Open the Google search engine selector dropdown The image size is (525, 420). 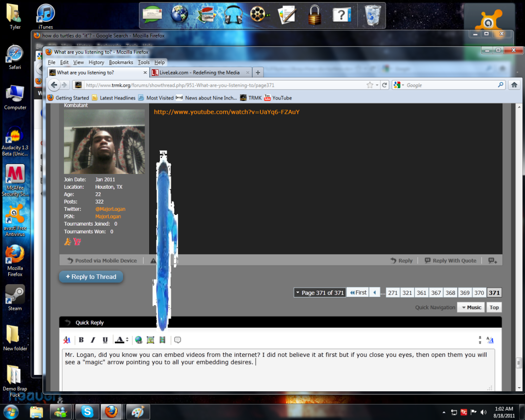(x=400, y=85)
